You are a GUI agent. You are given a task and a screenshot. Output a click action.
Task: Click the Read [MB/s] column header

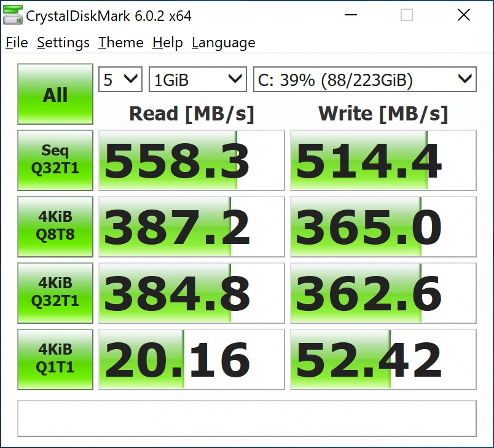click(x=192, y=114)
